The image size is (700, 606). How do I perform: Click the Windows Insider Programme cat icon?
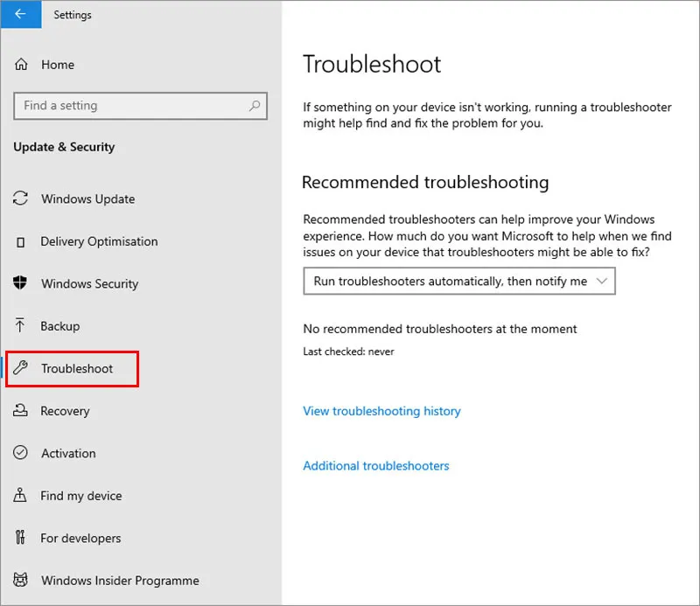20,580
